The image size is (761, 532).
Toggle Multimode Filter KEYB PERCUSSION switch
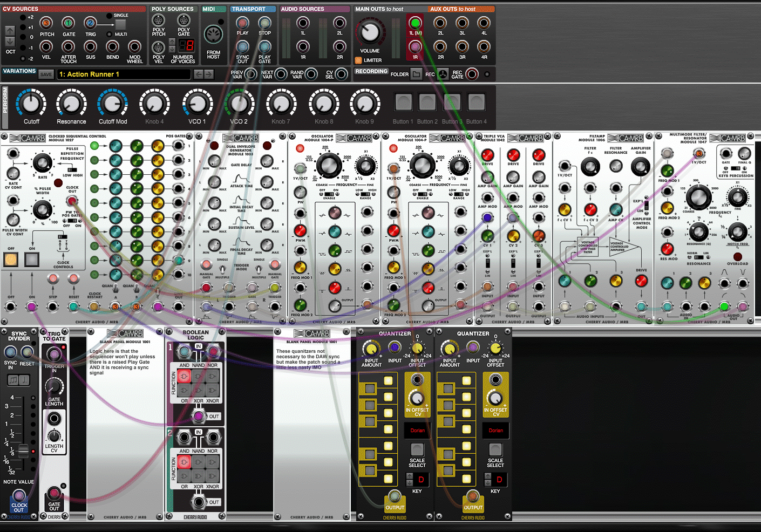pos(735,168)
